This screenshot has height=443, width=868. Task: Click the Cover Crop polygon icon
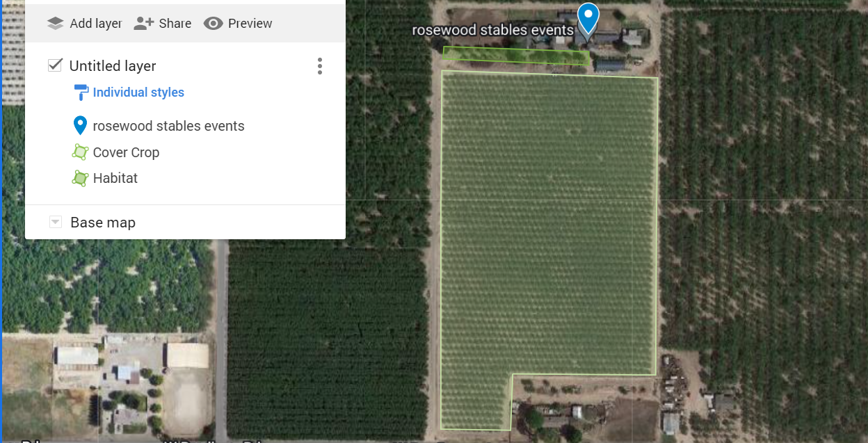(80, 152)
